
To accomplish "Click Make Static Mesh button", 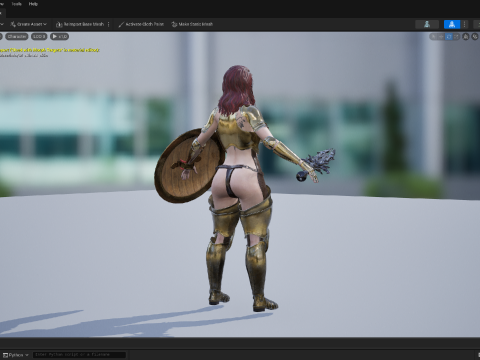I will [x=192, y=24].
